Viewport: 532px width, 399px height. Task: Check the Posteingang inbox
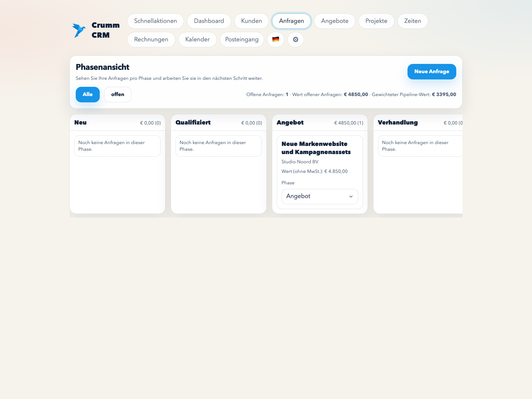point(242,40)
